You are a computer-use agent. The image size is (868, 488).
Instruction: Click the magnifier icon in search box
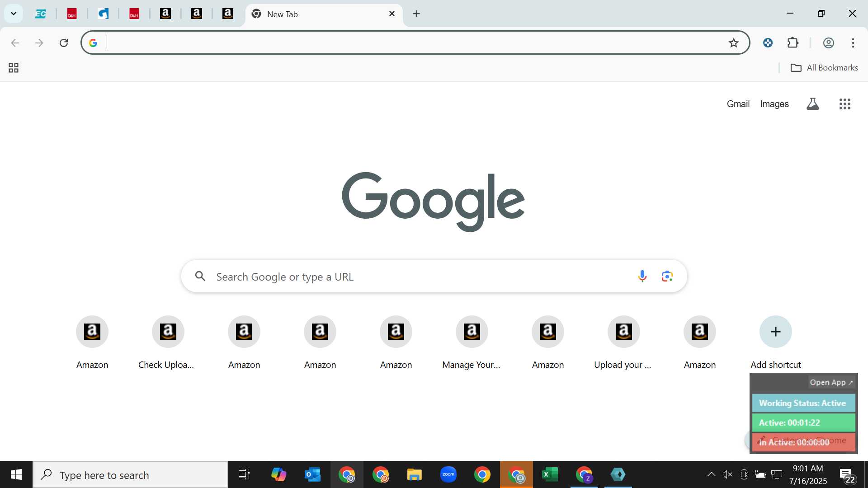click(x=200, y=276)
